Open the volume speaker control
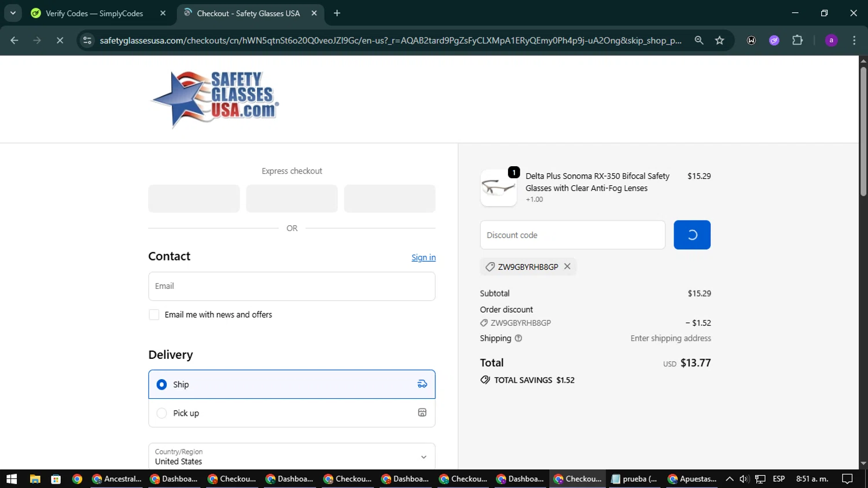 [x=744, y=479]
